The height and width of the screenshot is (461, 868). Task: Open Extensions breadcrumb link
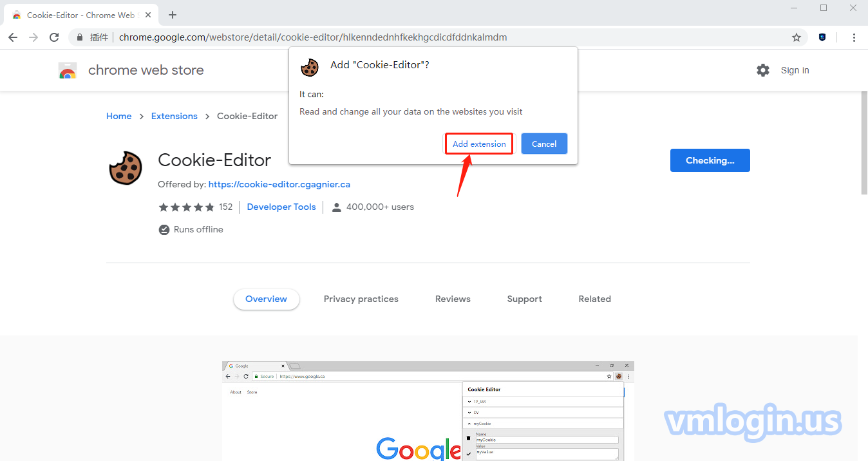coord(174,116)
